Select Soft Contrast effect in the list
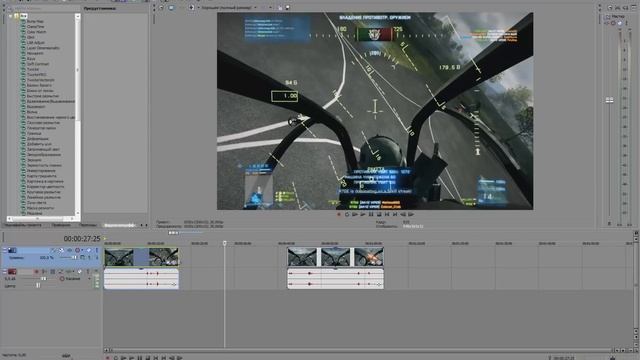640x360 pixels. (38, 64)
